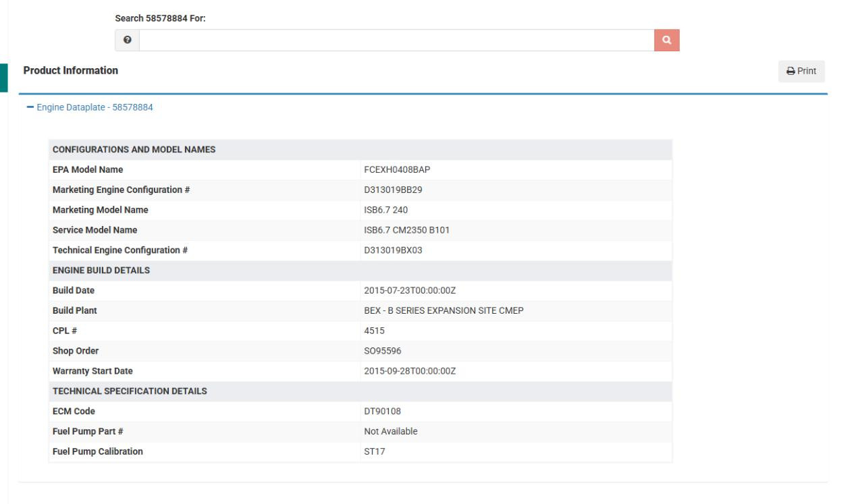Focus the search text input field

pyautogui.click(x=396, y=40)
